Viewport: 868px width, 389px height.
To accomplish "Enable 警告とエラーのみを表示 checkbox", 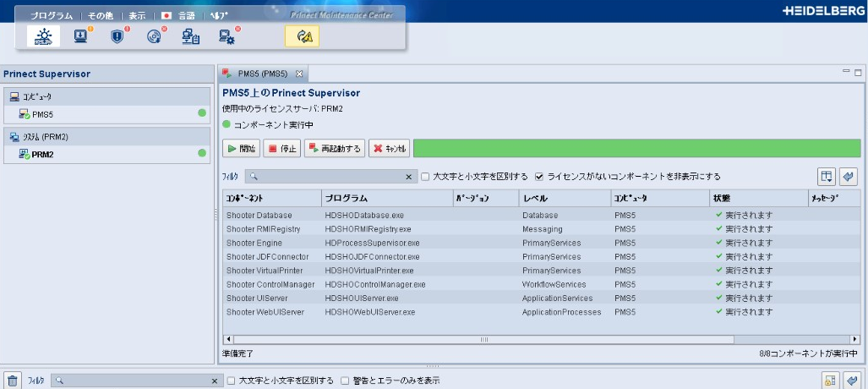I will [x=345, y=381].
